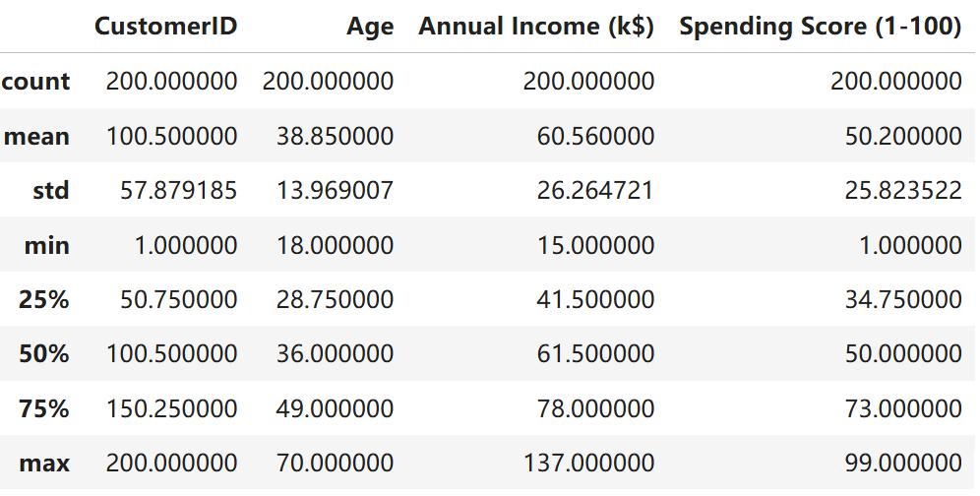The height and width of the screenshot is (496, 980).
Task: Select the max Annual Income value 137.000000
Action: pos(588,463)
